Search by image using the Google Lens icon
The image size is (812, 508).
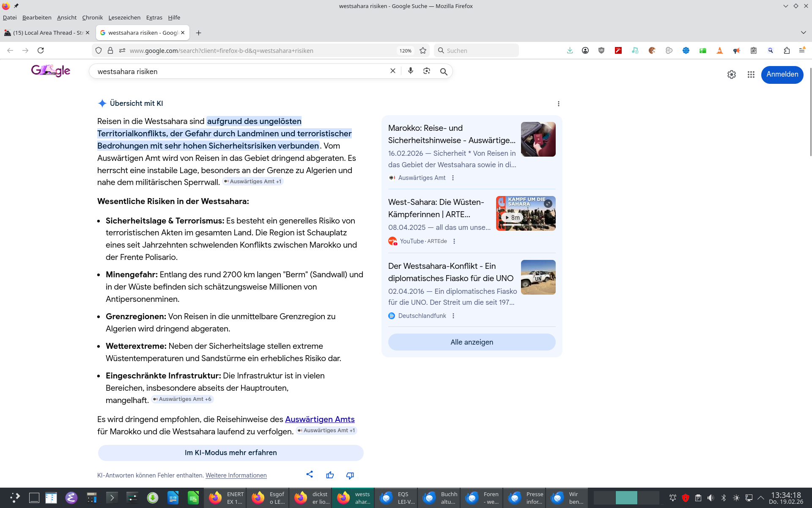point(427,71)
